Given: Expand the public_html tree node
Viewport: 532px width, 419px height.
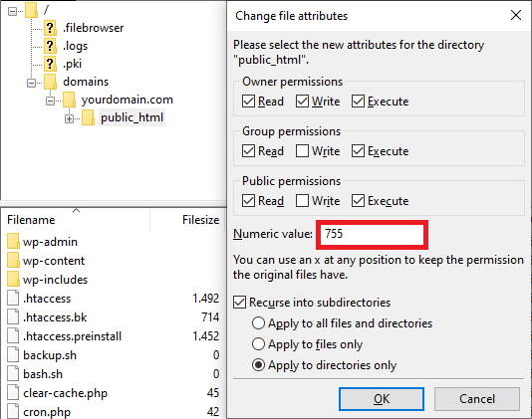Looking at the screenshot, I should click(69, 118).
